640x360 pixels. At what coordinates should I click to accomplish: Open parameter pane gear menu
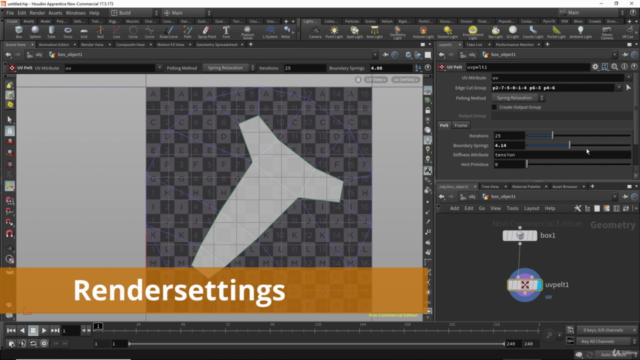tap(595, 67)
